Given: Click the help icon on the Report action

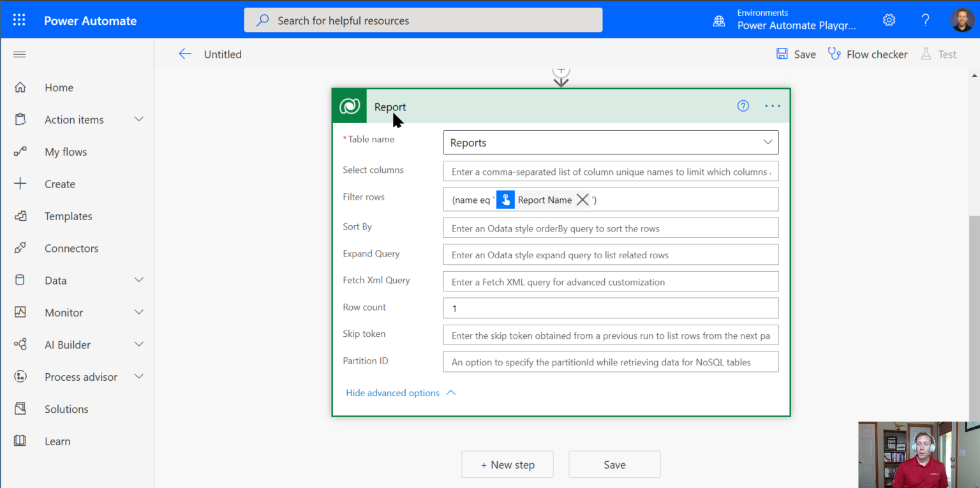Looking at the screenshot, I should (743, 106).
